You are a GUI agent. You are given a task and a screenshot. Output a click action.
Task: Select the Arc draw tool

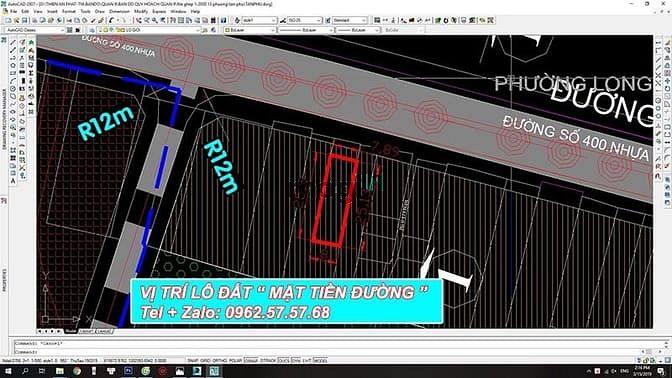click(x=13, y=81)
